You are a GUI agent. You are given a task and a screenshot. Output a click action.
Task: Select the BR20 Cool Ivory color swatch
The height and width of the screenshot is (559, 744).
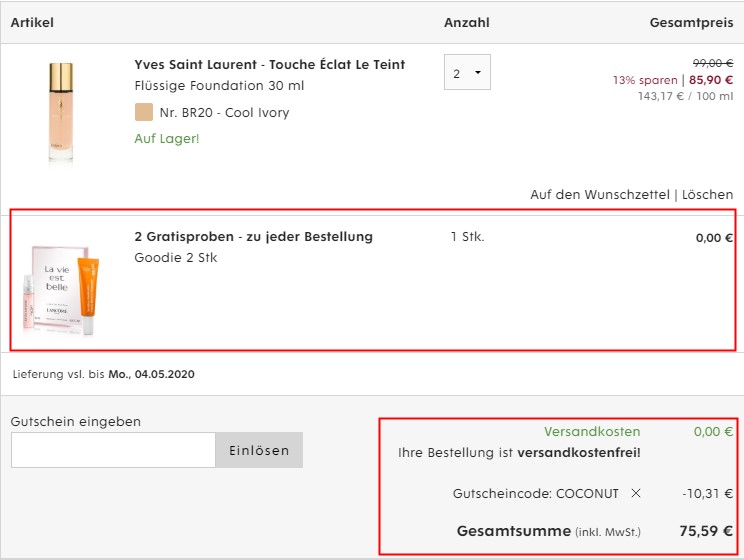[144, 112]
